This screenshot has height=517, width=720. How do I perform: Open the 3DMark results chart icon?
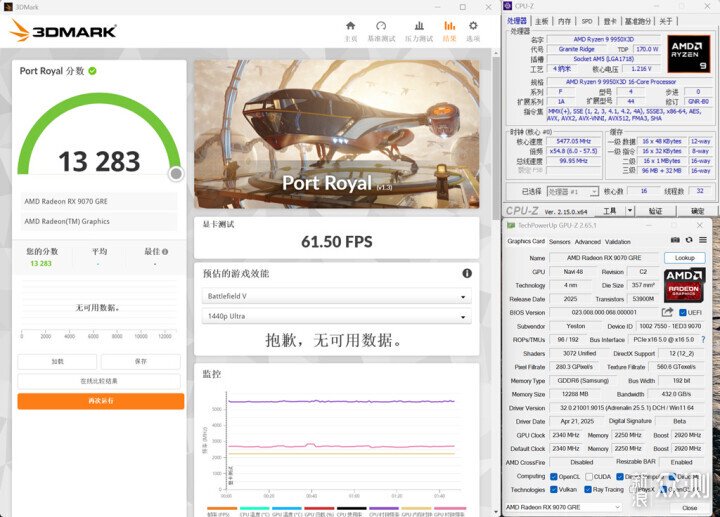coord(450,26)
